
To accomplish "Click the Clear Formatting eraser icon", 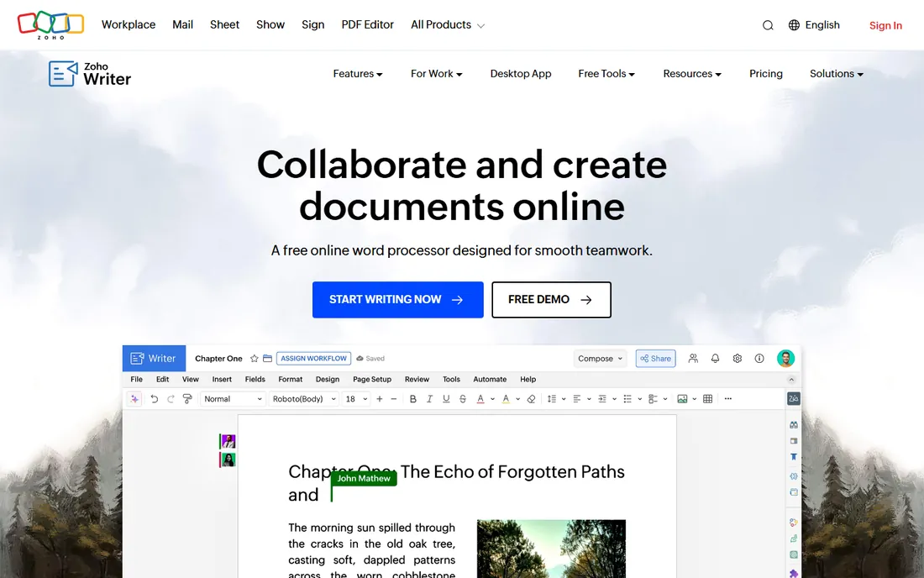I will [x=531, y=399].
